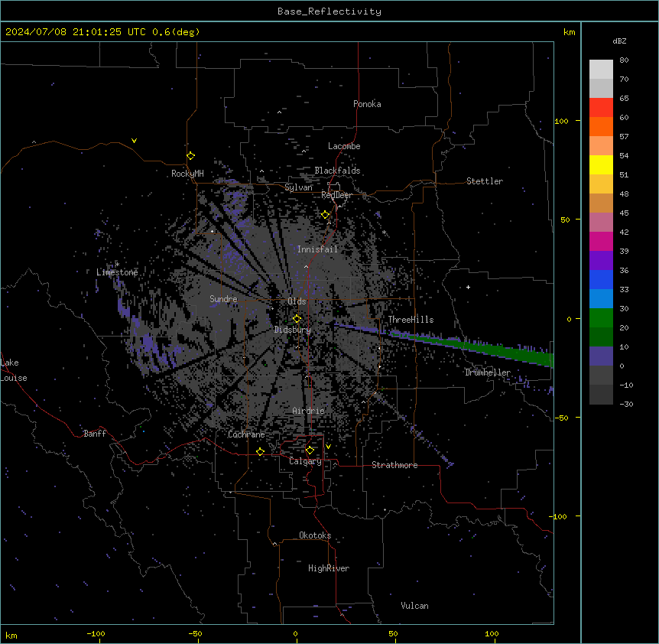Select the Olds city label
The image size is (659, 644).
(297, 301)
